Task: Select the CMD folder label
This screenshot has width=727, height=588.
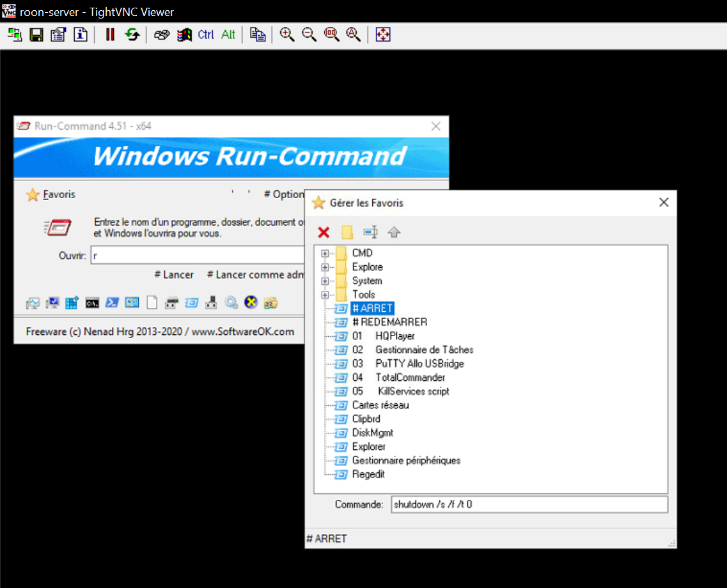Action: (362, 253)
